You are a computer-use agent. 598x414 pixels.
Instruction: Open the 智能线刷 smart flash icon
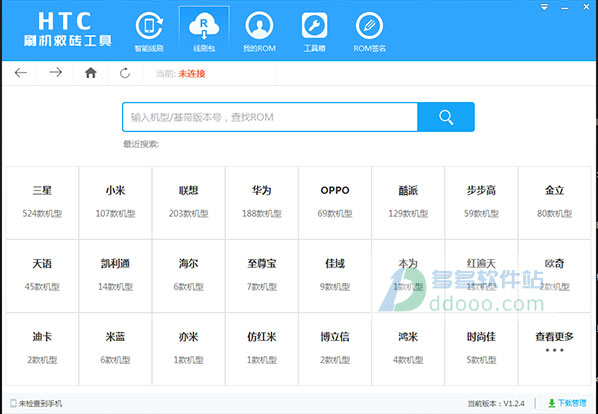point(149,31)
